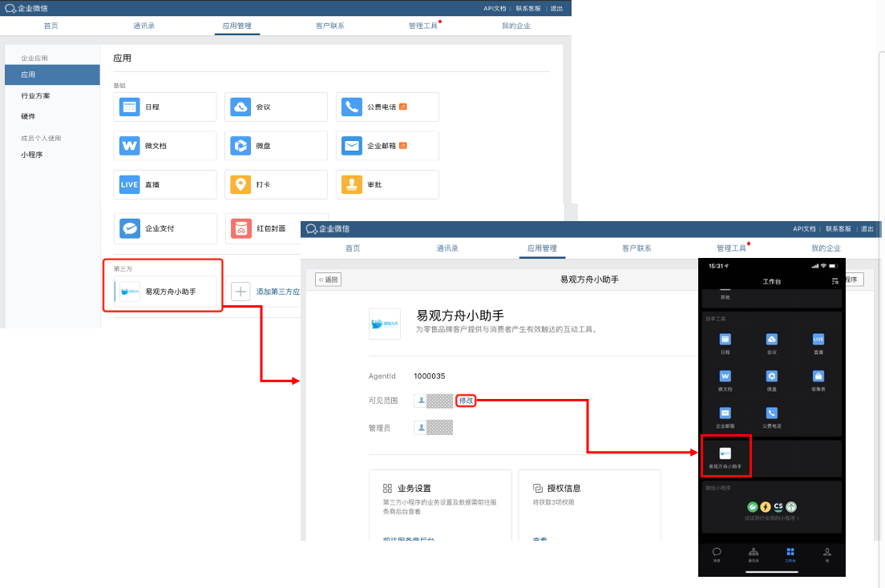Open 会议 app in back window list
885x588 pixels.
click(x=276, y=107)
